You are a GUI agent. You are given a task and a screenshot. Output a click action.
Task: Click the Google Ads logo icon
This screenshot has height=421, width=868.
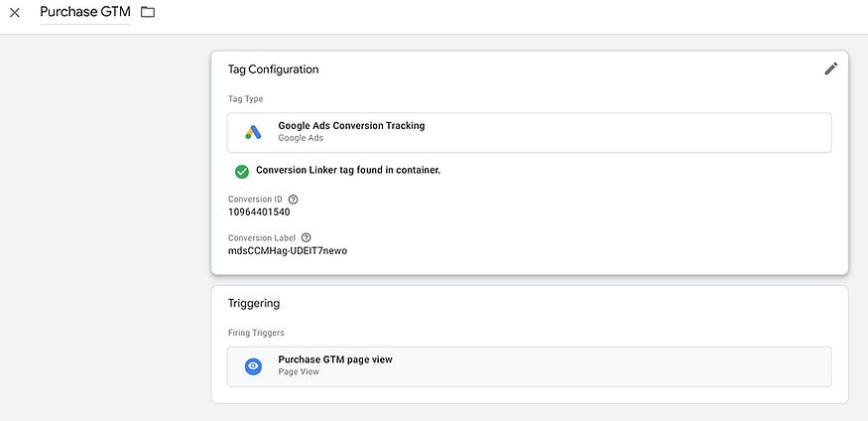click(x=253, y=132)
